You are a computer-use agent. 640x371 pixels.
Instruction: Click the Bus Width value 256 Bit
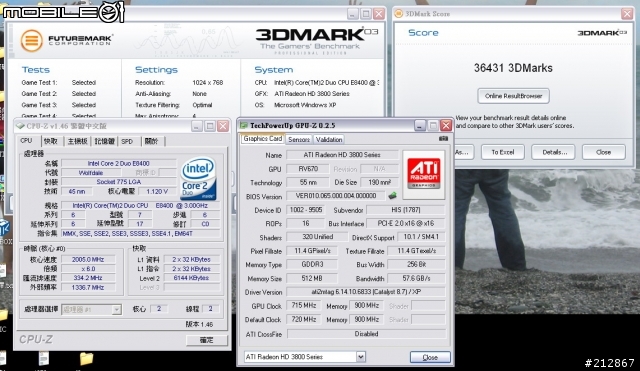(416, 264)
